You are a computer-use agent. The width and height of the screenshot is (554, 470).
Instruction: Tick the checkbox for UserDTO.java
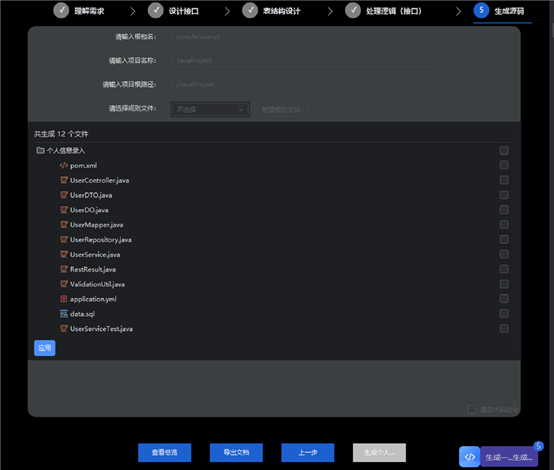pyautogui.click(x=504, y=195)
